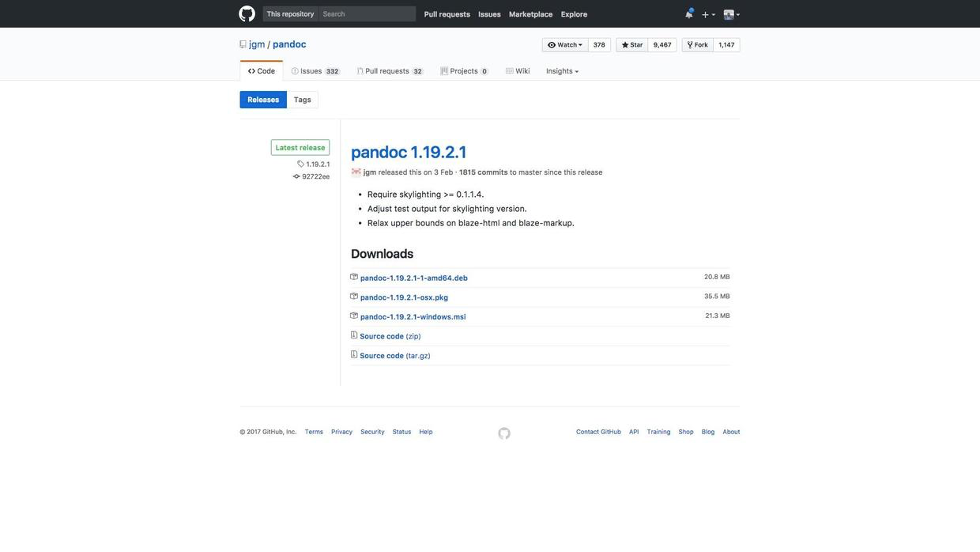The height and width of the screenshot is (552, 980).
Task: Expand the Insights dropdown
Action: pyautogui.click(x=563, y=71)
